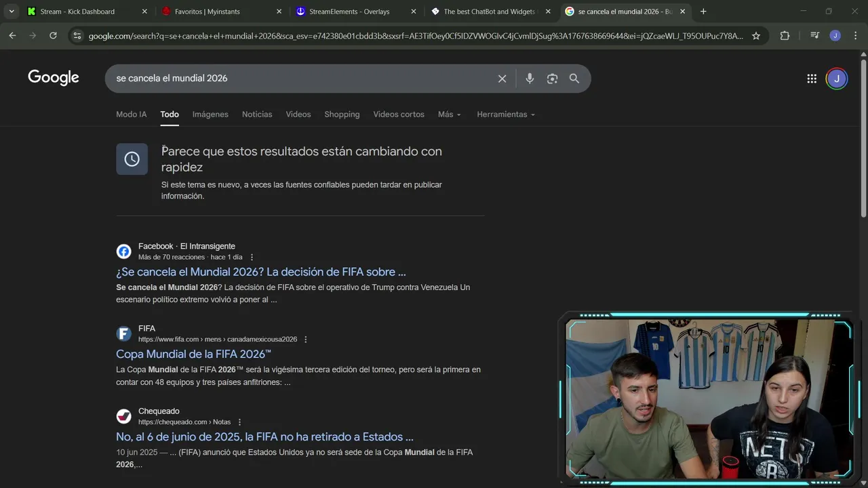Open Chrome three-dot menu

855,36
